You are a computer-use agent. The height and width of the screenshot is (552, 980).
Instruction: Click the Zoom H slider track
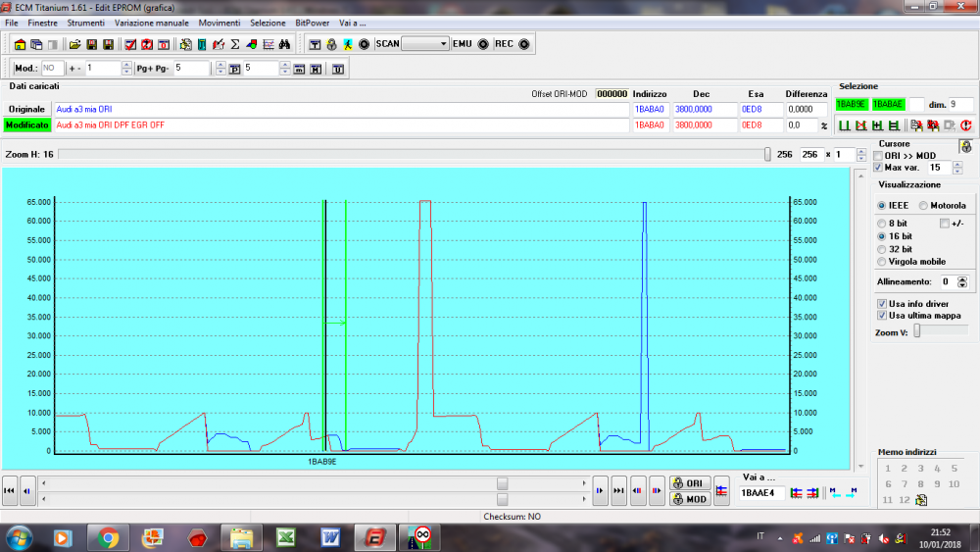click(412, 154)
